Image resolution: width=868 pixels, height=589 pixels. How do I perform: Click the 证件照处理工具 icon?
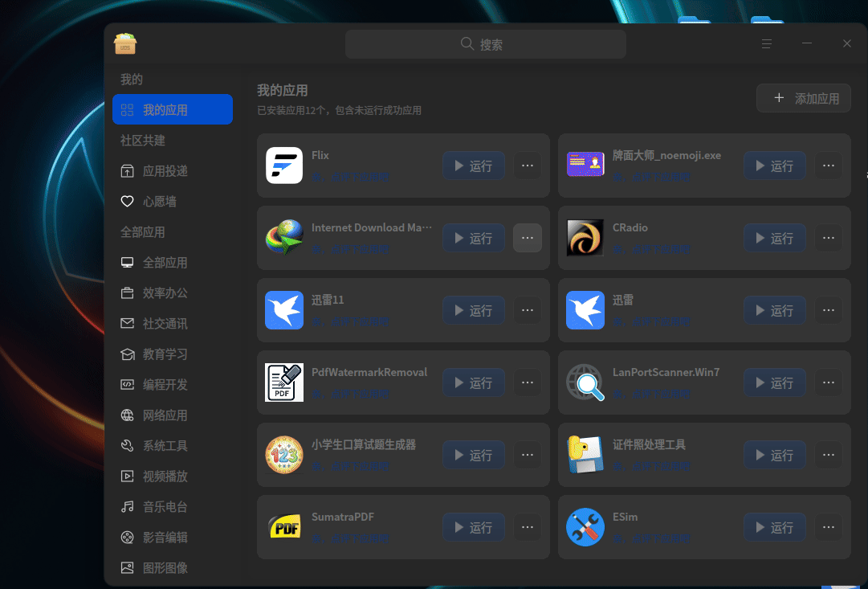click(585, 454)
